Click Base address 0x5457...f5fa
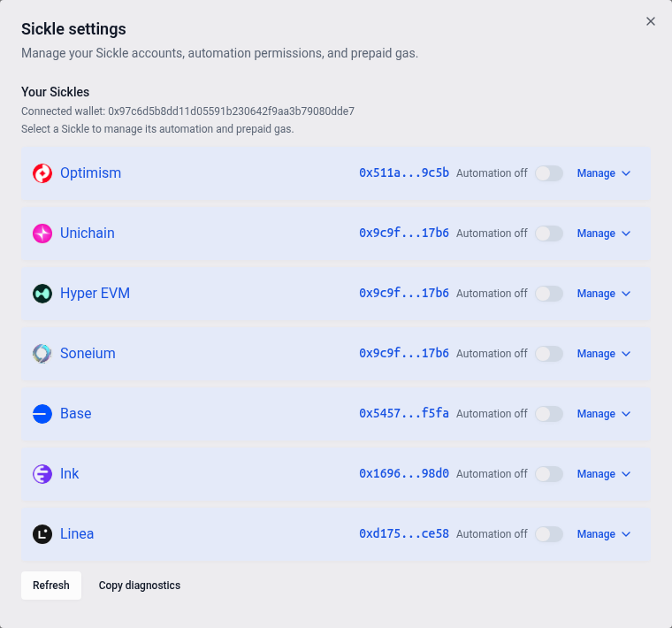The image size is (672, 628). [404, 413]
